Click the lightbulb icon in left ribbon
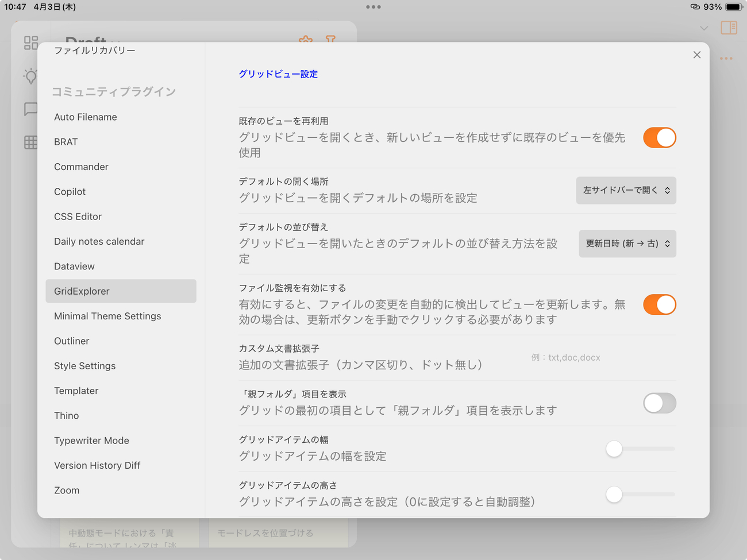The image size is (747, 560). tap(31, 76)
